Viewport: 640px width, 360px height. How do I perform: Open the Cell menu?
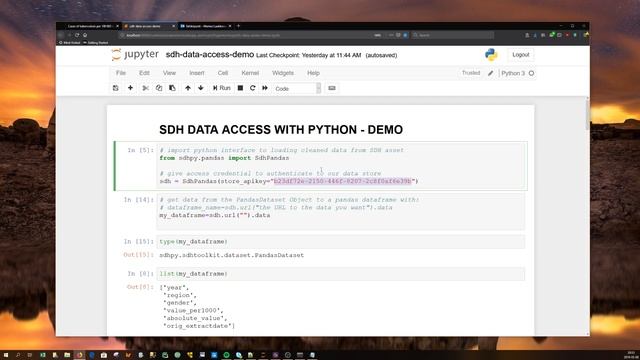(x=223, y=73)
